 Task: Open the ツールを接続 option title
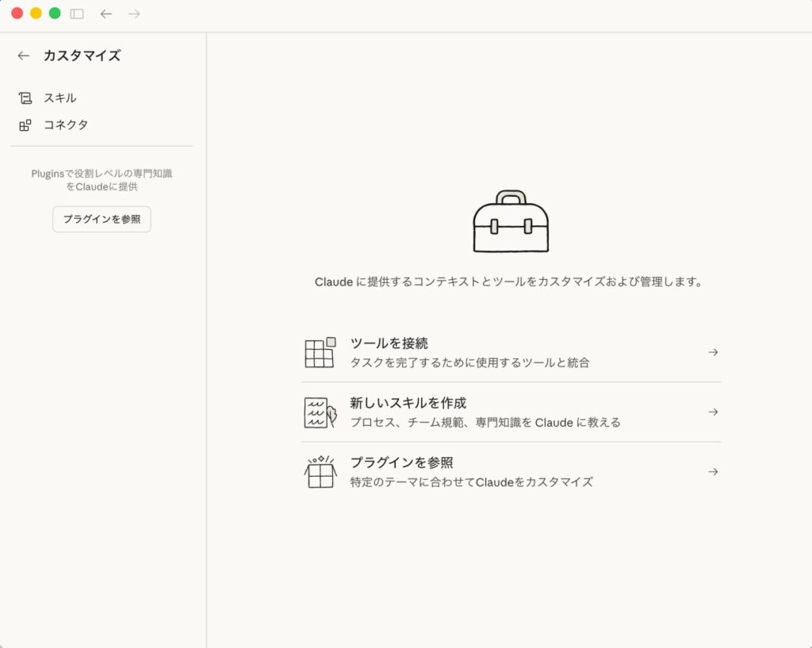click(x=389, y=343)
